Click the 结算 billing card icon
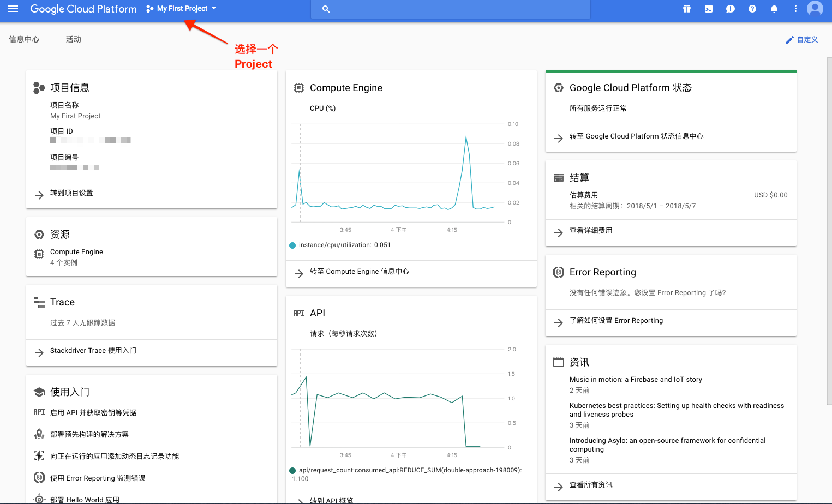The height and width of the screenshot is (504, 832). click(x=559, y=178)
